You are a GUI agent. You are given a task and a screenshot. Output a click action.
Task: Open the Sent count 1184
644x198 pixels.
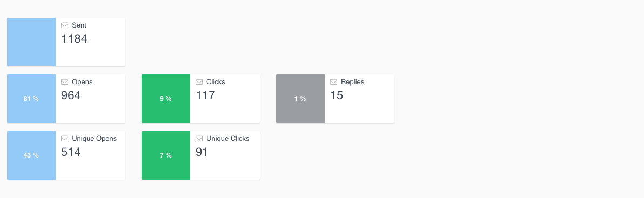point(75,39)
